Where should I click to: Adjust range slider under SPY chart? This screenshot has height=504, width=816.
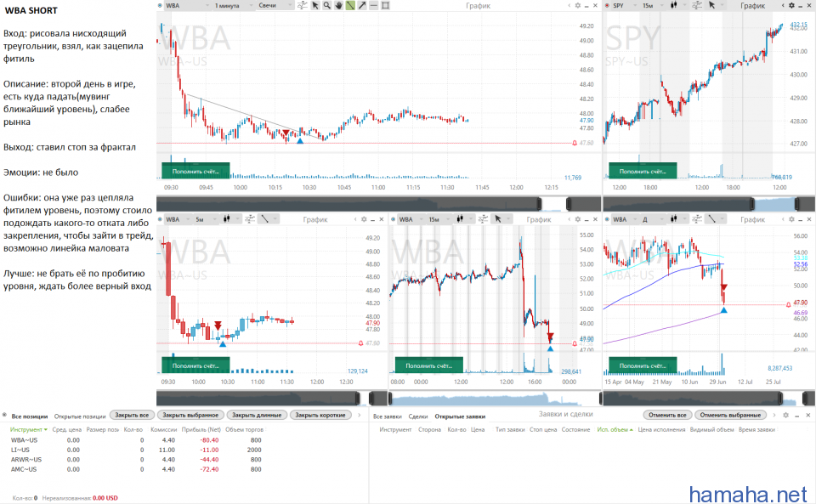pos(709,203)
